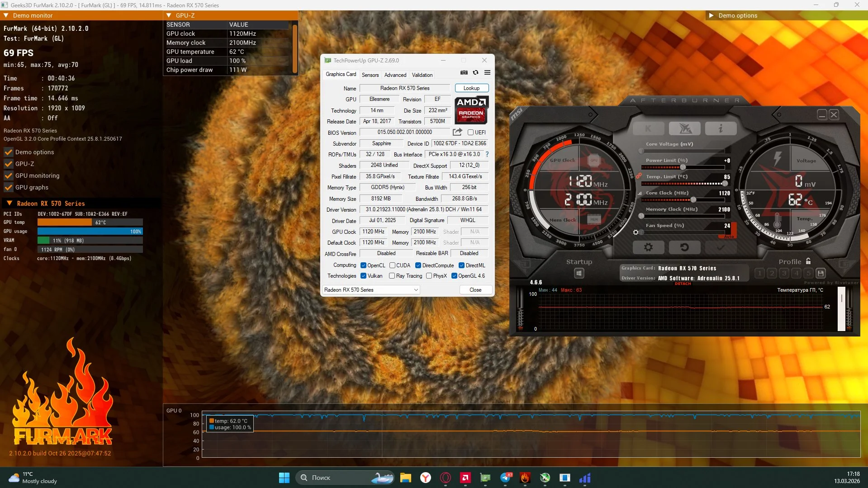Open Opera browser from taskbar
This screenshot has width=868, height=488.
click(446, 478)
